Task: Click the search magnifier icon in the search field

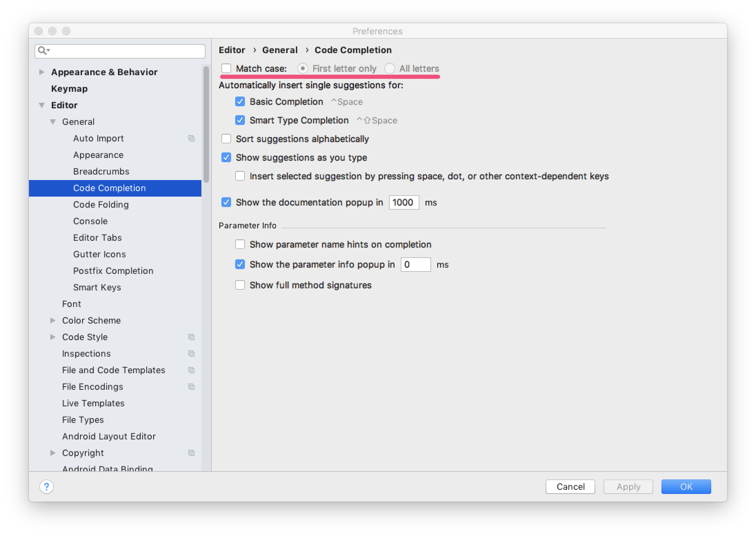Action: (x=42, y=51)
